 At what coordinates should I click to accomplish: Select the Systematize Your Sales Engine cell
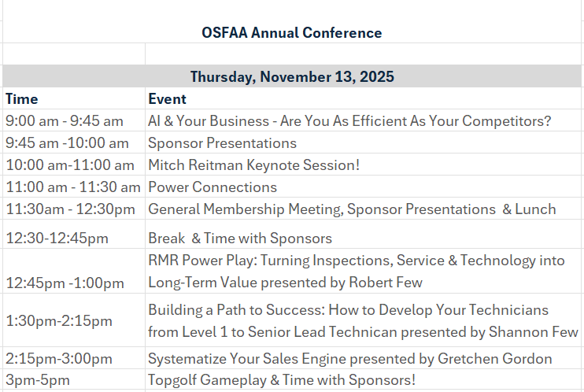[349, 359]
